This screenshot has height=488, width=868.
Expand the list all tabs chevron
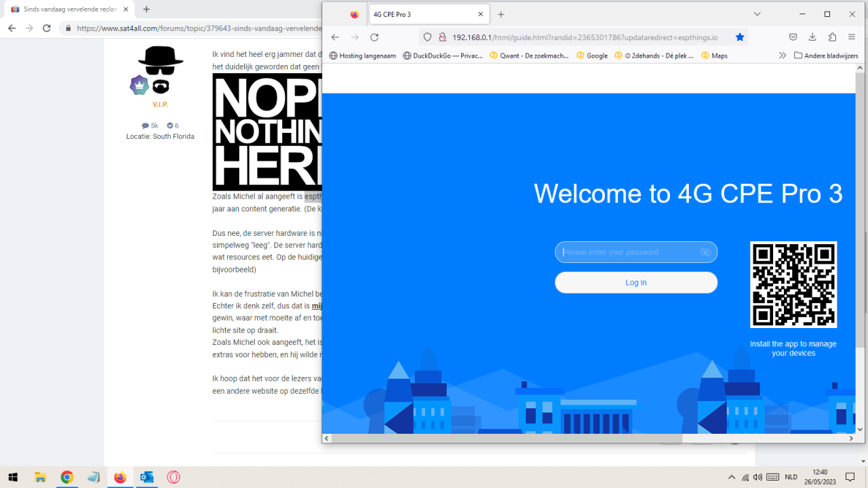757,14
